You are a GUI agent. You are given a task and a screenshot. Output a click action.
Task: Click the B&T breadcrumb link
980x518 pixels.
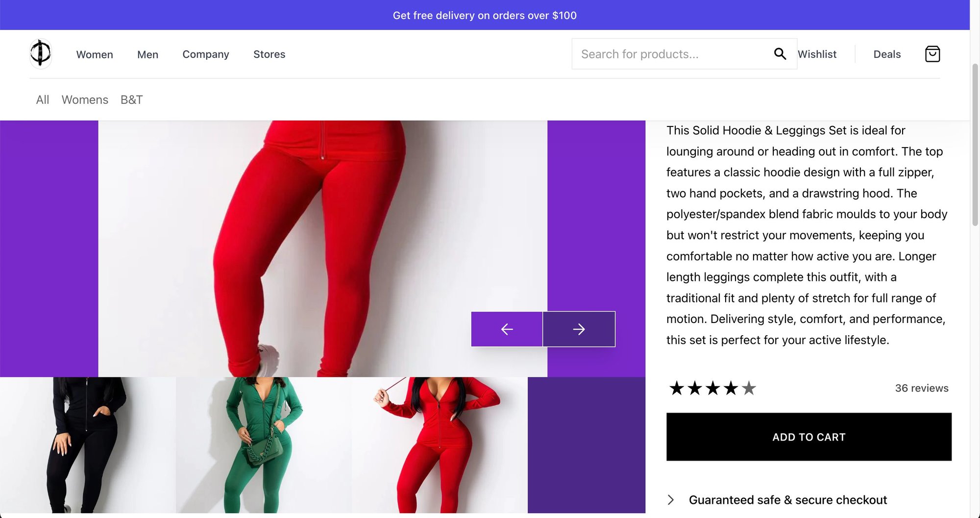click(131, 100)
